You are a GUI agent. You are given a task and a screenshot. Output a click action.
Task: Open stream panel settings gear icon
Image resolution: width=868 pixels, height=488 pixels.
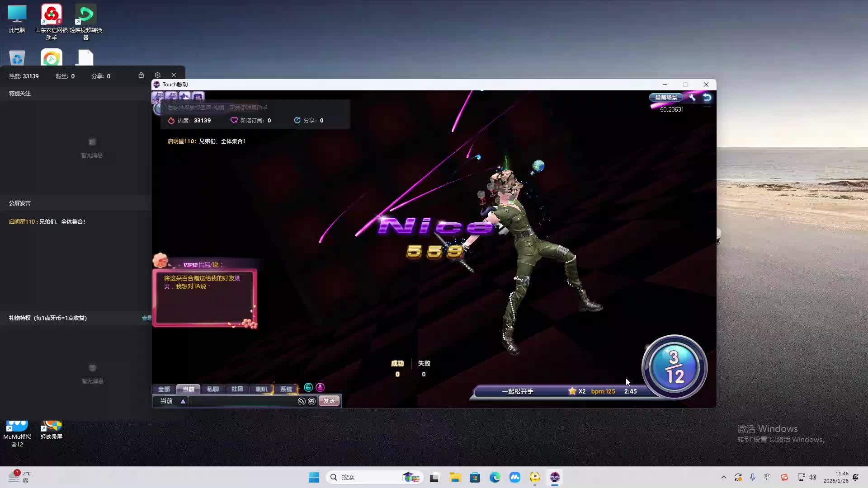(x=157, y=75)
